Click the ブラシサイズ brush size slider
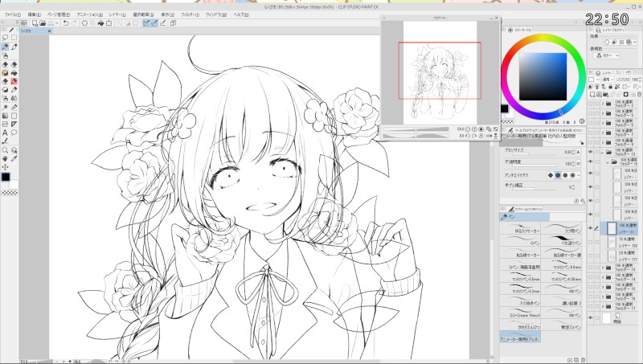Screen dimensions: 643x364 click(533, 154)
